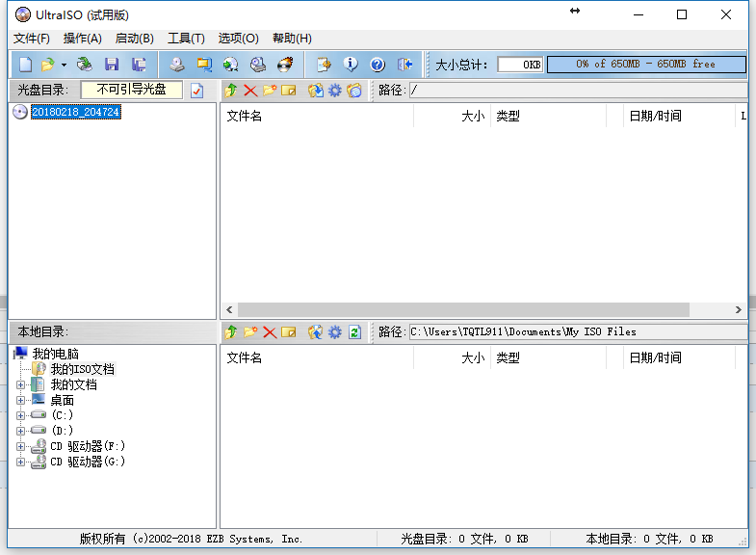Open the 启动(B) menu
This screenshot has width=756, height=555.
(x=135, y=39)
